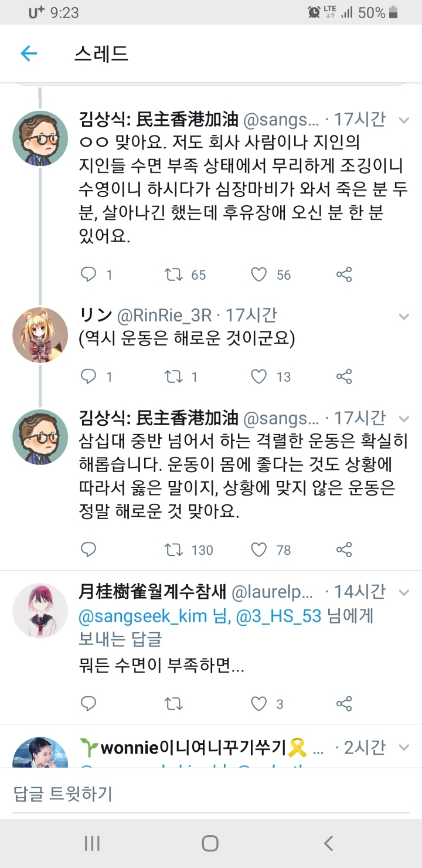This screenshot has height=868, width=422.
Task: Open the recent apps navigation button
Action: point(92,843)
